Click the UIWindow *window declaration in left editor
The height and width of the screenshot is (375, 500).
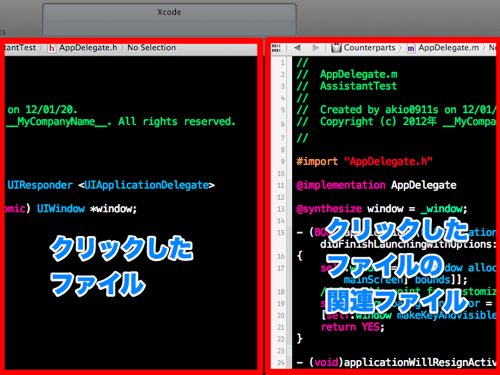point(87,209)
